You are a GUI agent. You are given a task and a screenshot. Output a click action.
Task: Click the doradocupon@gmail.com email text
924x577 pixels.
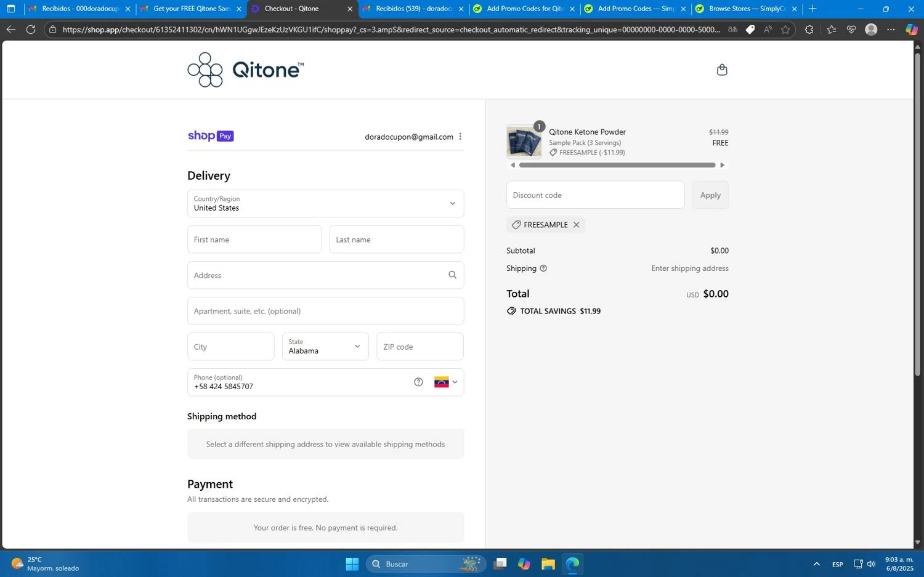[409, 137]
